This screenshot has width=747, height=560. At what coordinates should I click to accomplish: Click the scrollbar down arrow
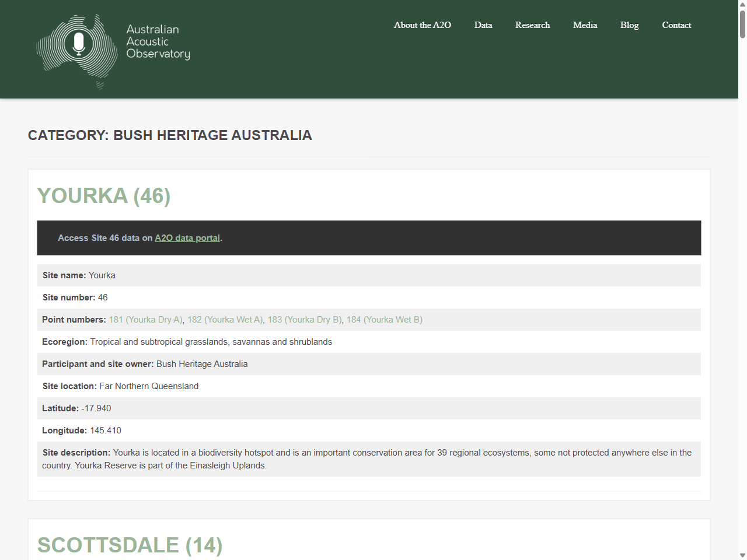[x=742, y=556]
